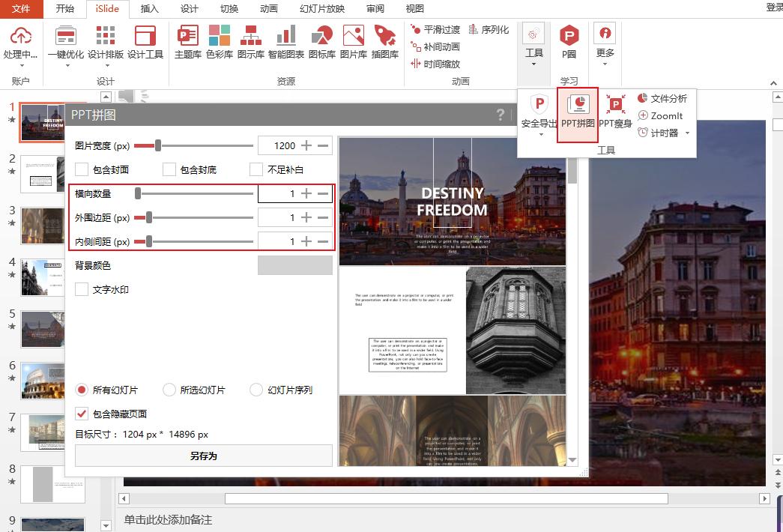783x532 pixels.
Task: Click the preview pane scrollbar down arrow
Action: 572,460
